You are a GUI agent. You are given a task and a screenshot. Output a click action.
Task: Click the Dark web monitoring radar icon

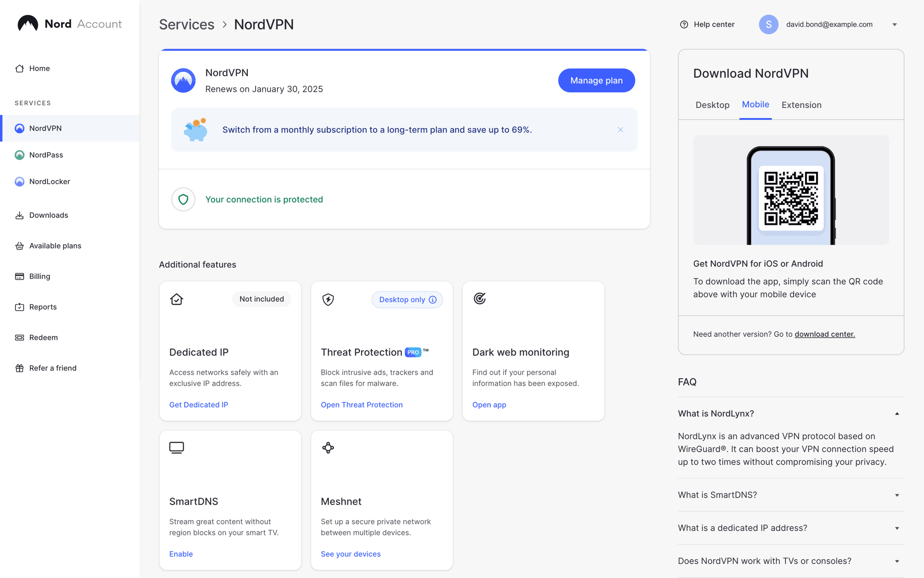(x=480, y=299)
